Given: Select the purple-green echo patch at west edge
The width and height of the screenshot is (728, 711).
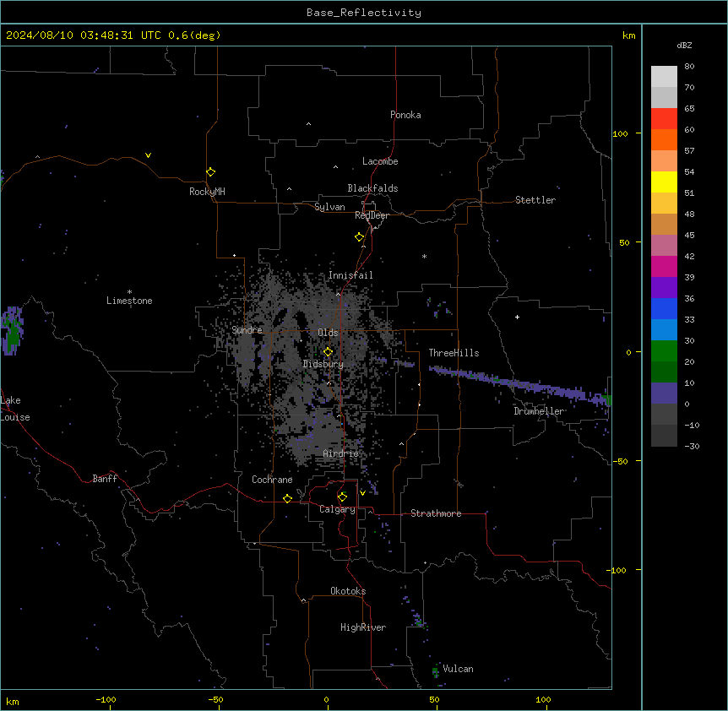Looking at the screenshot, I should coord(12,330).
